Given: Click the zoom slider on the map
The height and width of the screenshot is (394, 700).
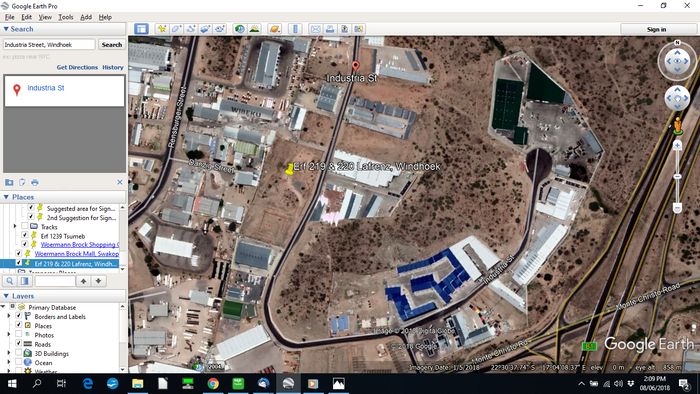Looking at the screenshot, I should [677, 176].
